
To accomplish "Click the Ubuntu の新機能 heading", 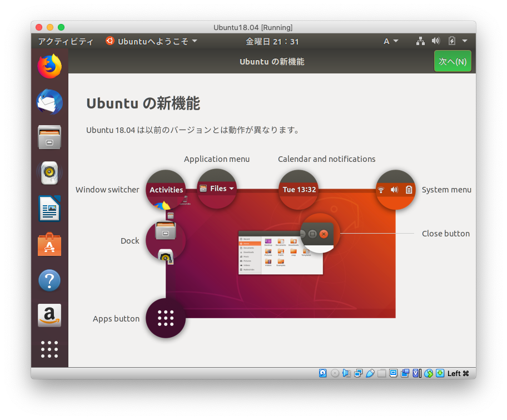I will click(143, 103).
